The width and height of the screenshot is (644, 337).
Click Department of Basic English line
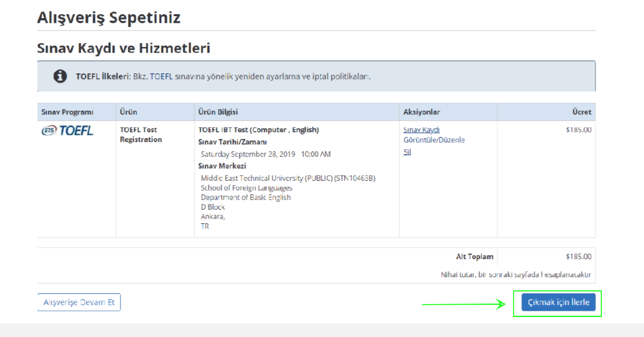[x=245, y=197]
